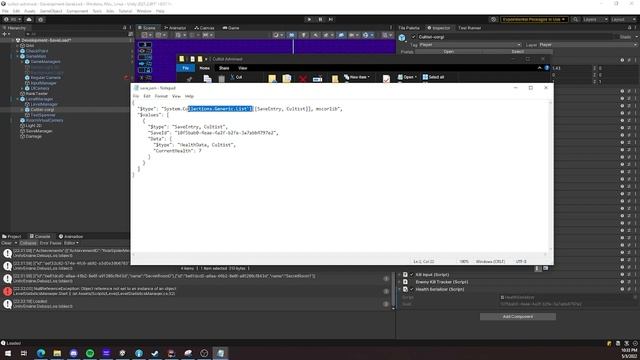Lock the Hierarchy panel
This screenshot has width=640, height=360.
124,28
